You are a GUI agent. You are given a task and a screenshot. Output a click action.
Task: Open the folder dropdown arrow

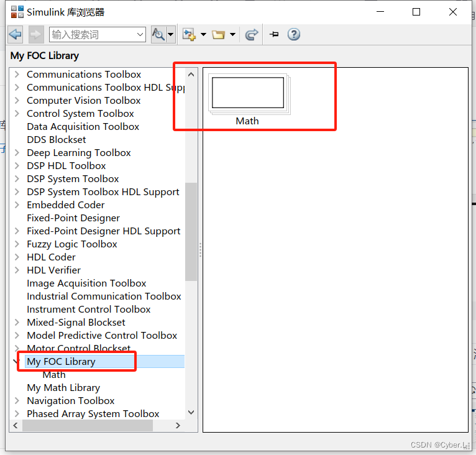click(232, 34)
